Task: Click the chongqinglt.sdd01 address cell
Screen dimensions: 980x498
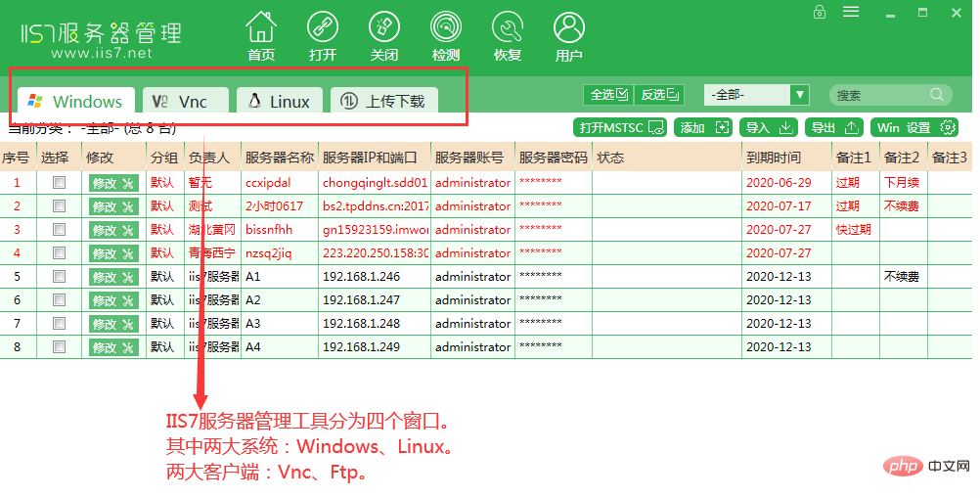Action: click(x=375, y=182)
